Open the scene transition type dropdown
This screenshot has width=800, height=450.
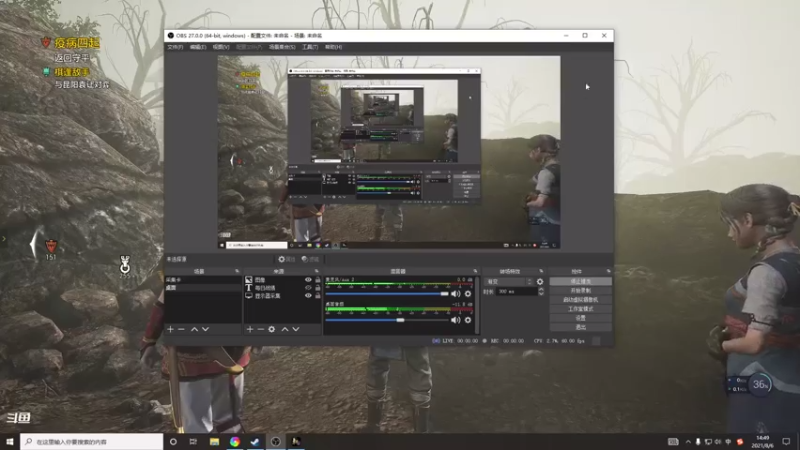pos(509,282)
